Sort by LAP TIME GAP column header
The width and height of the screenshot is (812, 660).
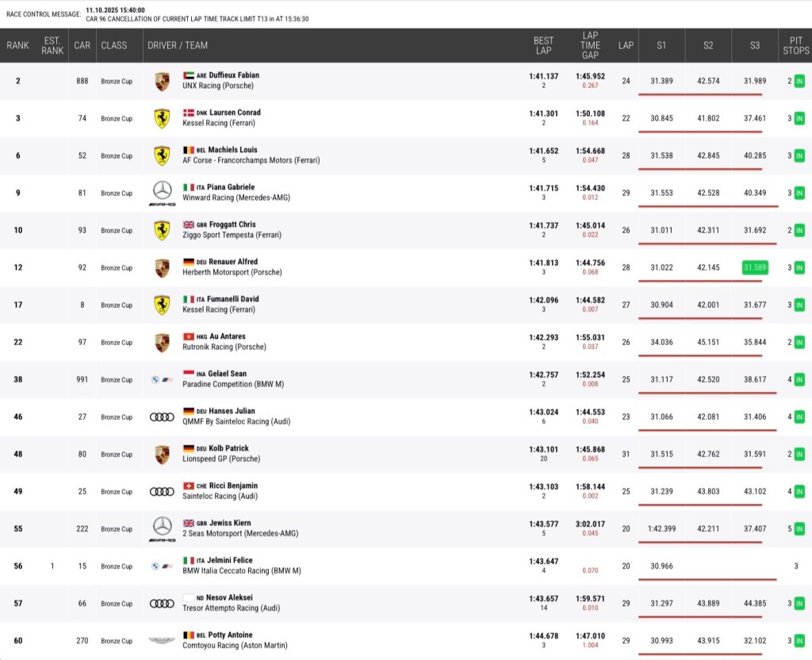tap(590, 45)
